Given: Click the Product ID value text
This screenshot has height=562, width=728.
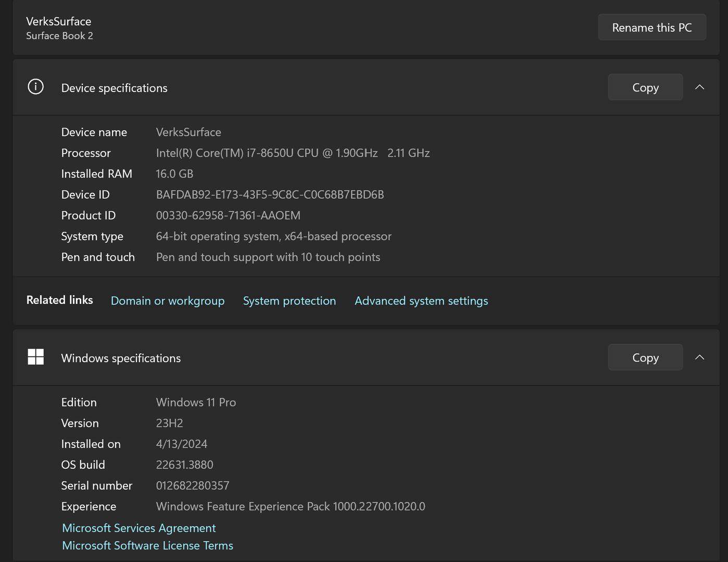Looking at the screenshot, I should click(x=228, y=215).
